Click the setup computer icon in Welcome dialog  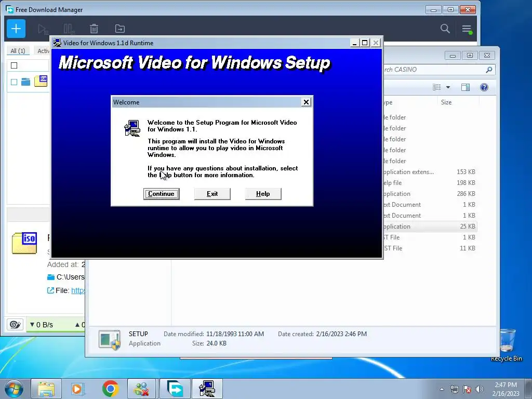tap(132, 128)
